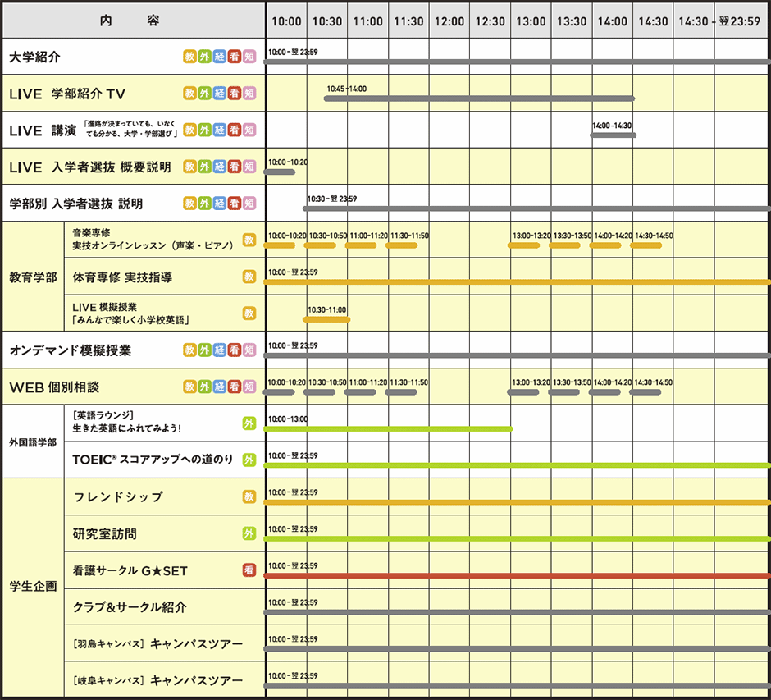771x700 pixels.
Task: Click the green 外 badge beside 英語ラウンジ
Action: click(x=249, y=423)
